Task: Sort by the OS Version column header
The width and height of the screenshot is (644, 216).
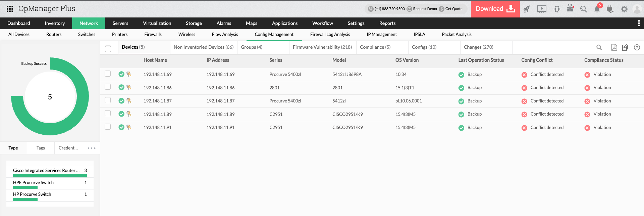Action: click(x=407, y=60)
